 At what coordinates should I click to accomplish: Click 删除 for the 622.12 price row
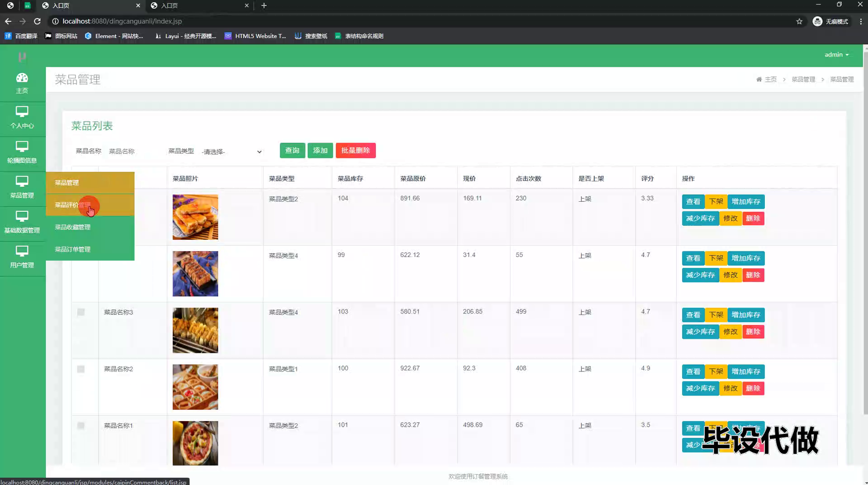(753, 275)
